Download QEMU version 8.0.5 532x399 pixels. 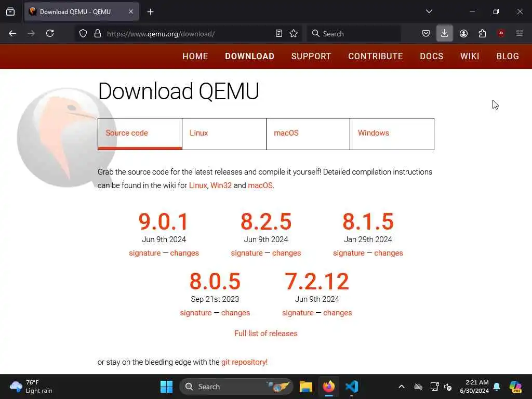coord(215,281)
